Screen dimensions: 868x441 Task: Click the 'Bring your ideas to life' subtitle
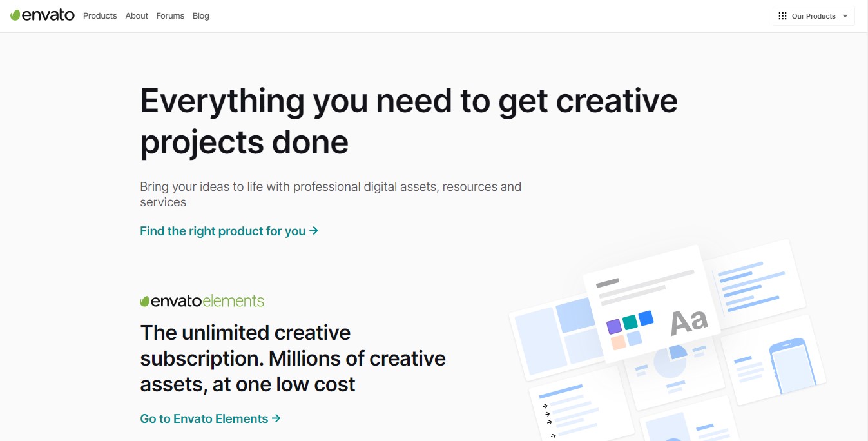pyautogui.click(x=331, y=194)
